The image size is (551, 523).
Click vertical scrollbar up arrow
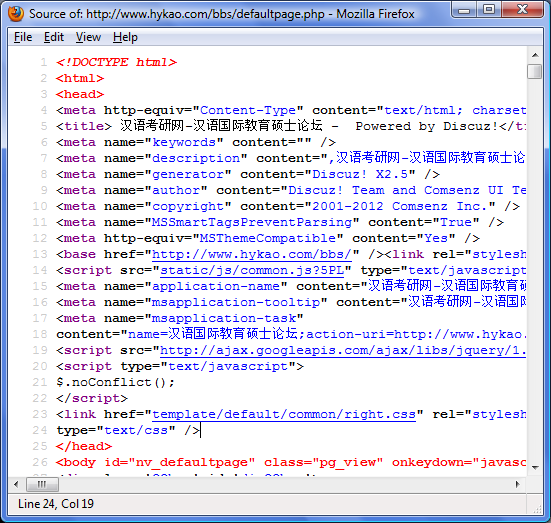point(535,55)
